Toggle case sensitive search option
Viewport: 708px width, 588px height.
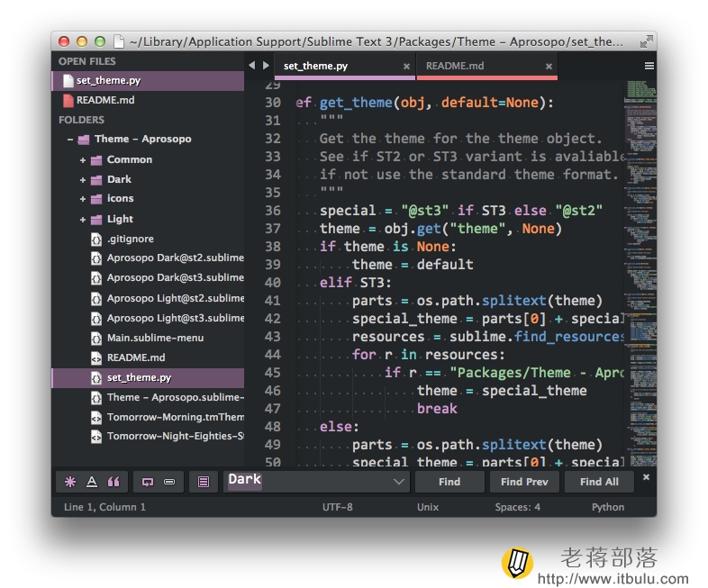coord(92,482)
